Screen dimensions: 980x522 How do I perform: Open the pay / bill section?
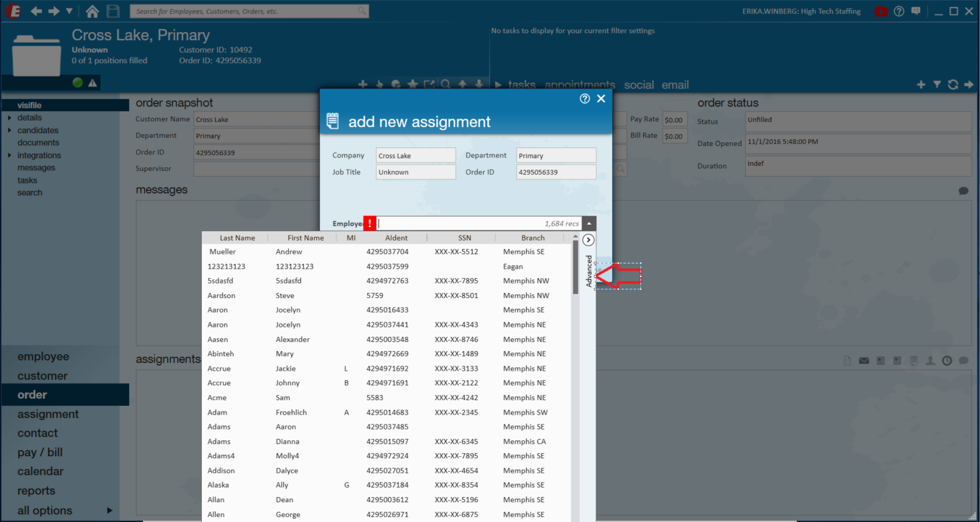click(40, 452)
